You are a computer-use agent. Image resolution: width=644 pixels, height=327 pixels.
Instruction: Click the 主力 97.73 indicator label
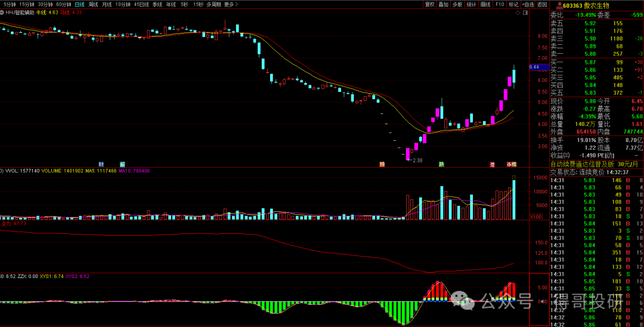point(14,224)
